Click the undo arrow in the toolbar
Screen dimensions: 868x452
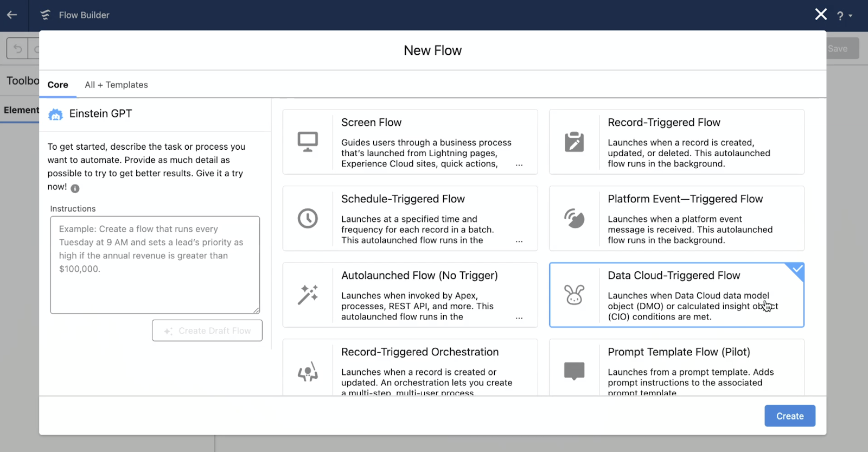[17, 49]
